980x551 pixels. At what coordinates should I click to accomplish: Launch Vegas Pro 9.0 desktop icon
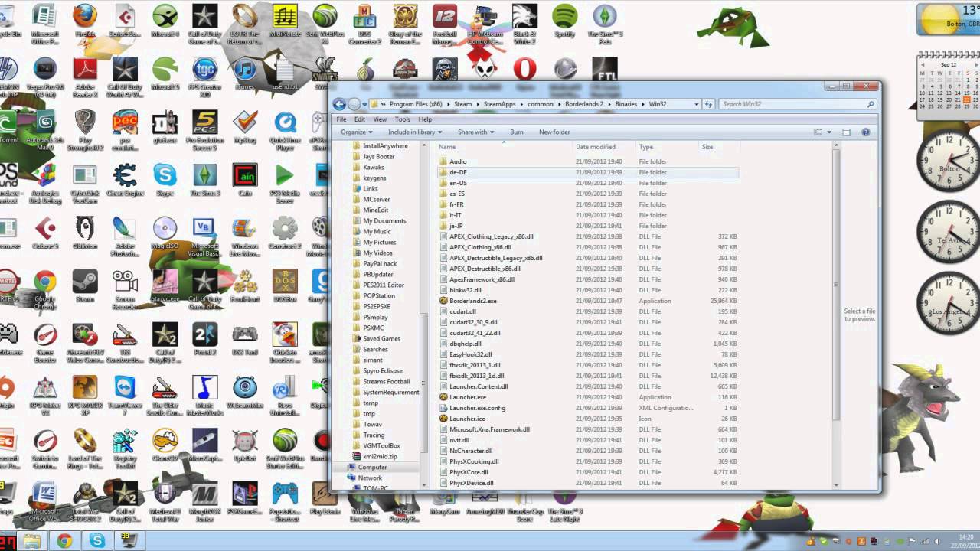(45, 78)
